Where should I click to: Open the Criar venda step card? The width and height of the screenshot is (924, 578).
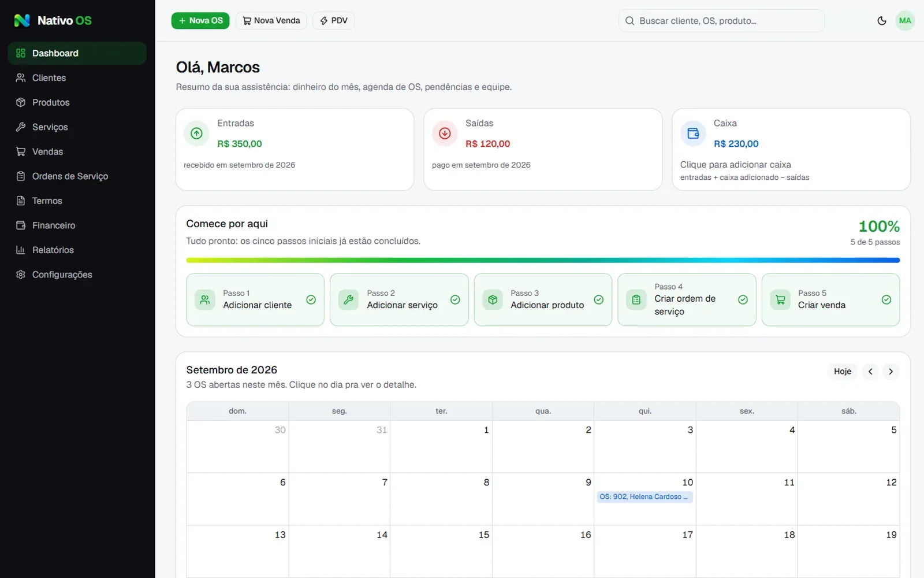[x=830, y=299]
